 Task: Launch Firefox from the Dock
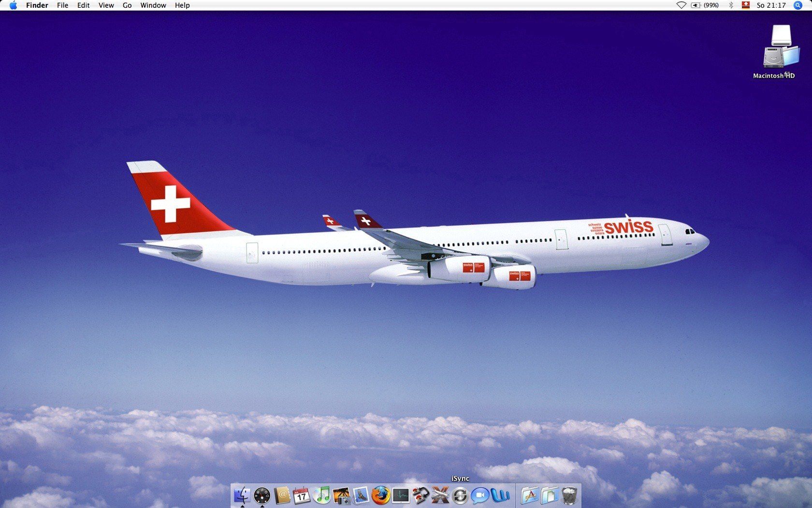coord(381,495)
